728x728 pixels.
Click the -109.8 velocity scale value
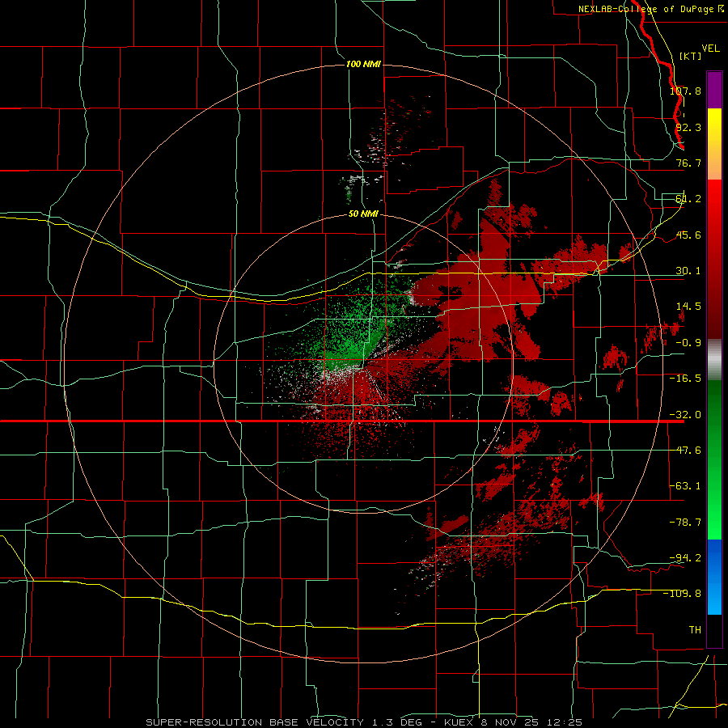coord(682,594)
